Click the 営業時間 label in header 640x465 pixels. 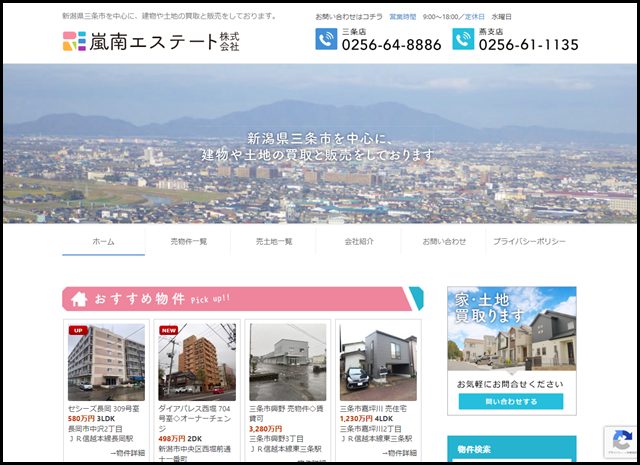[x=403, y=17]
